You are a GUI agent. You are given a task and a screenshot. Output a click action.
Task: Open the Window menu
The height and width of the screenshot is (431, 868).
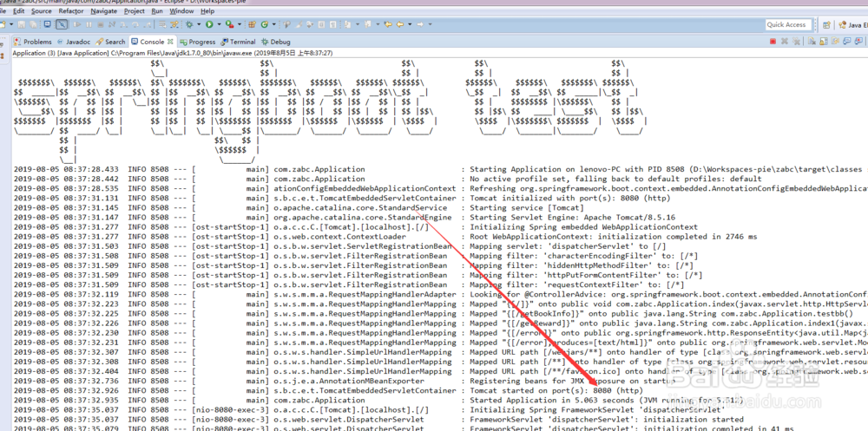click(x=181, y=11)
